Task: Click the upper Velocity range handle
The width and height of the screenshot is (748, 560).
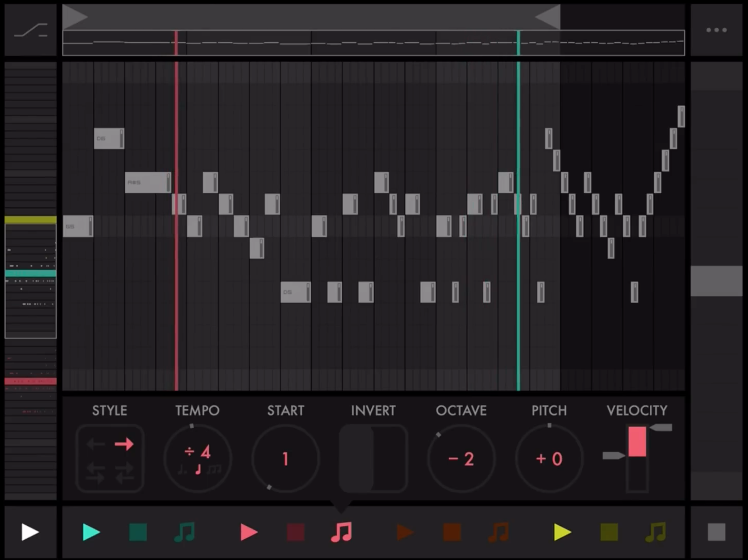Action: coord(661,428)
